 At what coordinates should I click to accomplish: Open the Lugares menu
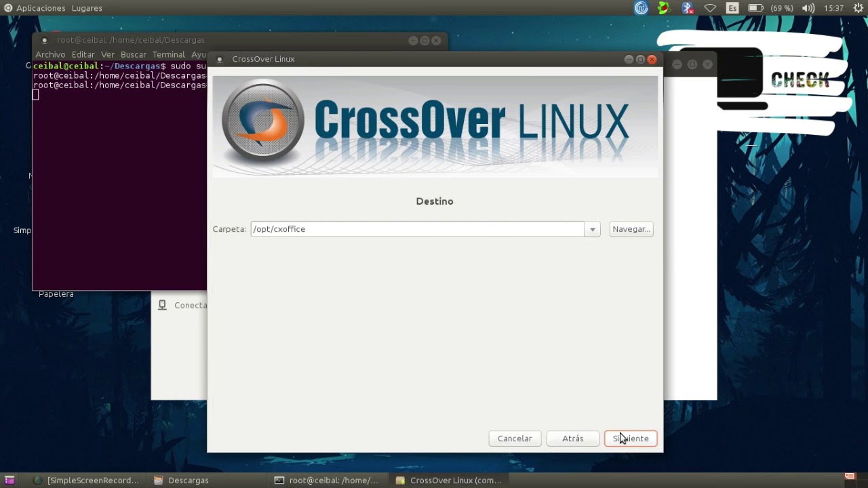coord(87,8)
